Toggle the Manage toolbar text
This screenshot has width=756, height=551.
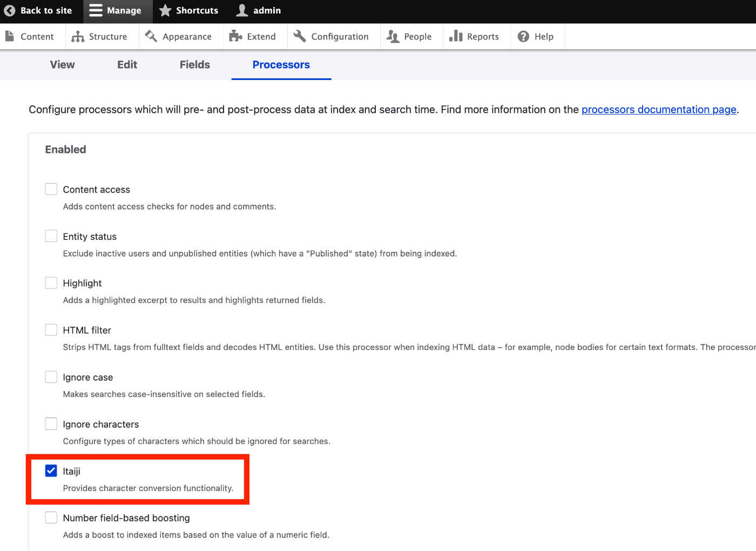pyautogui.click(x=124, y=10)
